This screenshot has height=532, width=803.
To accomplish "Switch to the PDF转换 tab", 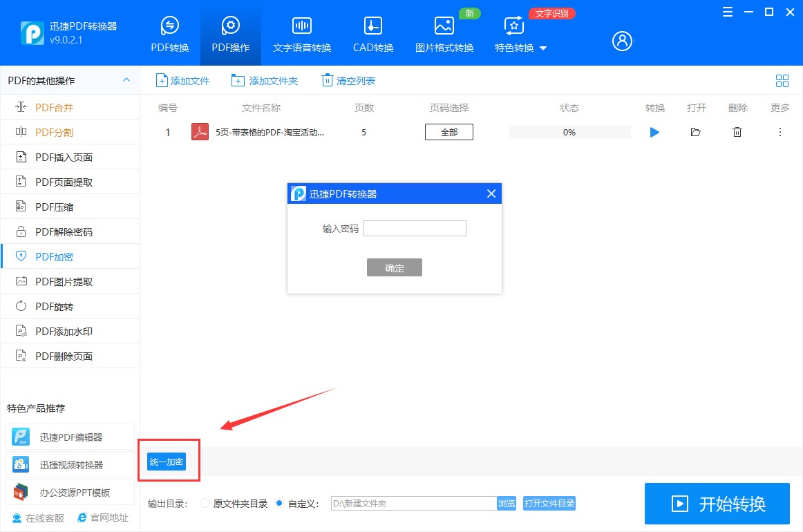I will [169, 32].
